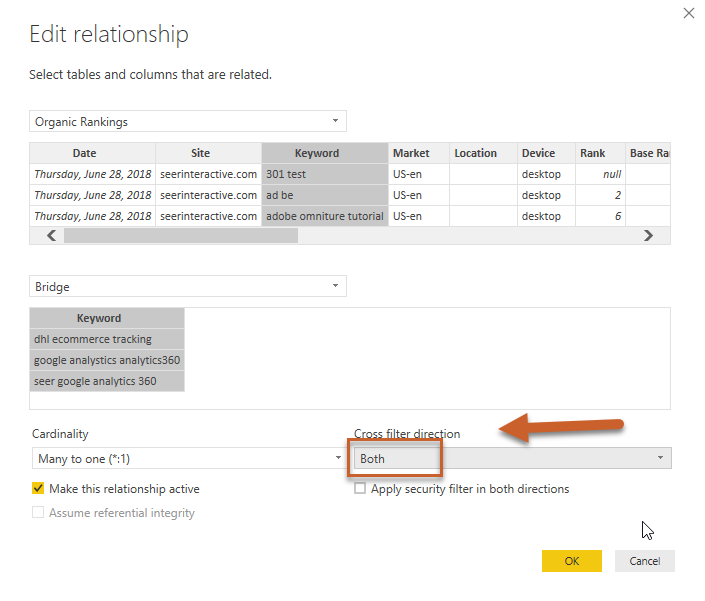
Task: Open the Bridge table dropdown
Action: click(188, 287)
